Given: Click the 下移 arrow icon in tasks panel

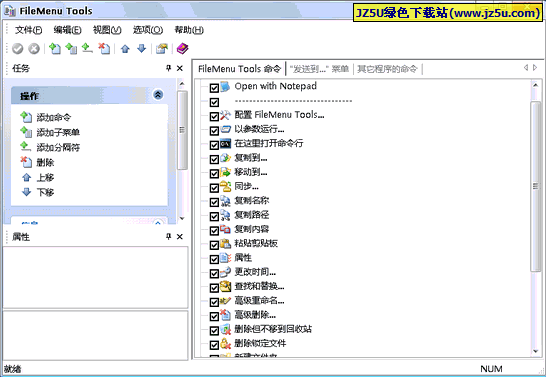Looking at the screenshot, I should pyautogui.click(x=26, y=192).
